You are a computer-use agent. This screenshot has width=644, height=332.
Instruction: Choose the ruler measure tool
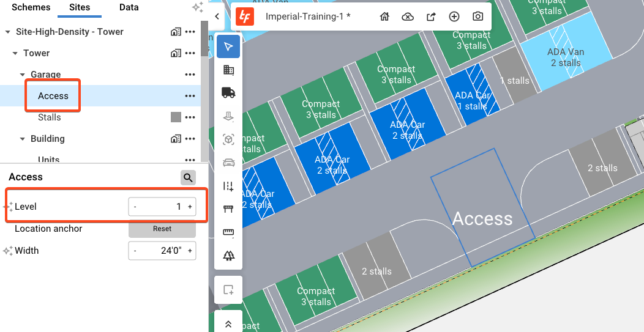click(x=228, y=232)
